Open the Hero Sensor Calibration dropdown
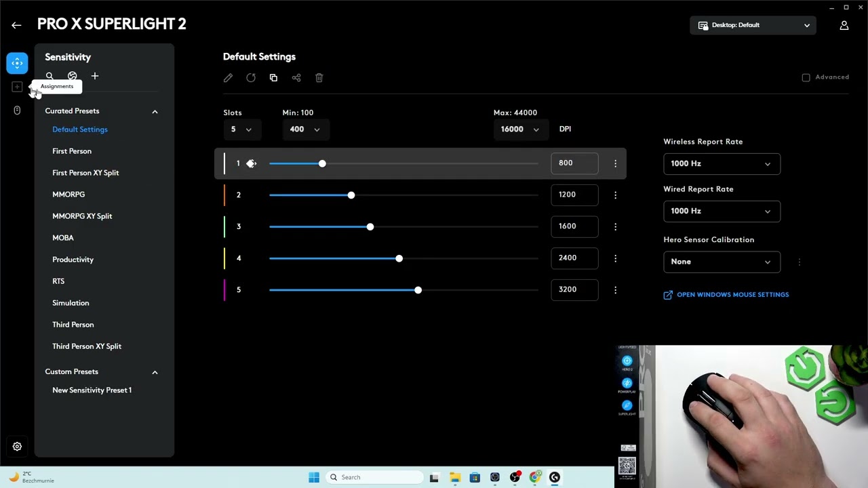Viewport: 868px width, 488px height. [x=722, y=262]
